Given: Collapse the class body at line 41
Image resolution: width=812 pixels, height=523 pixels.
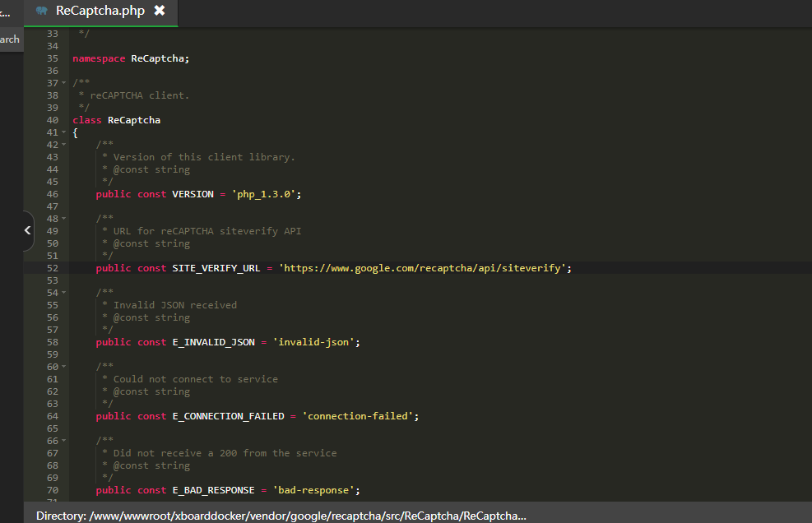Looking at the screenshot, I should [64, 132].
